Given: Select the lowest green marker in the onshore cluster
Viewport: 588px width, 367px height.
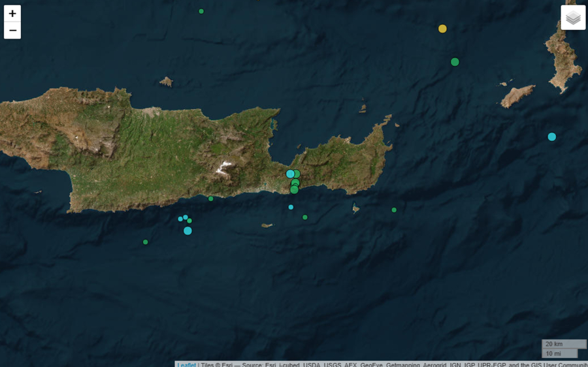Looking at the screenshot, I should pos(294,190).
